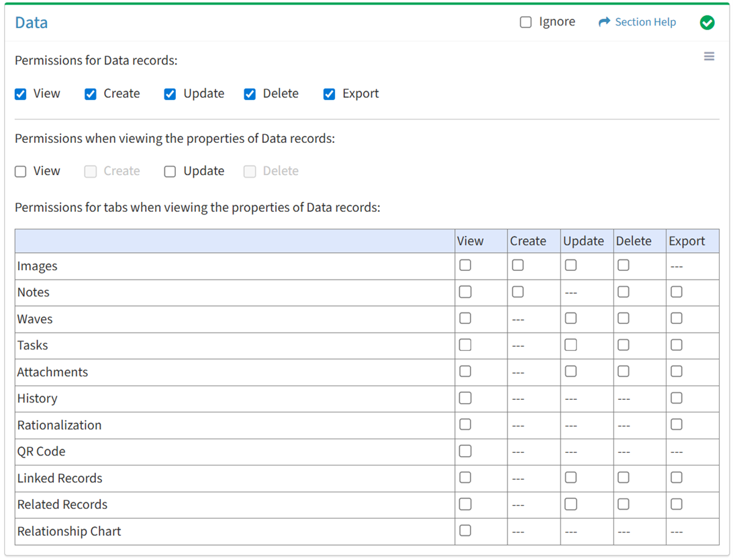Open the Section Help link

(x=645, y=22)
